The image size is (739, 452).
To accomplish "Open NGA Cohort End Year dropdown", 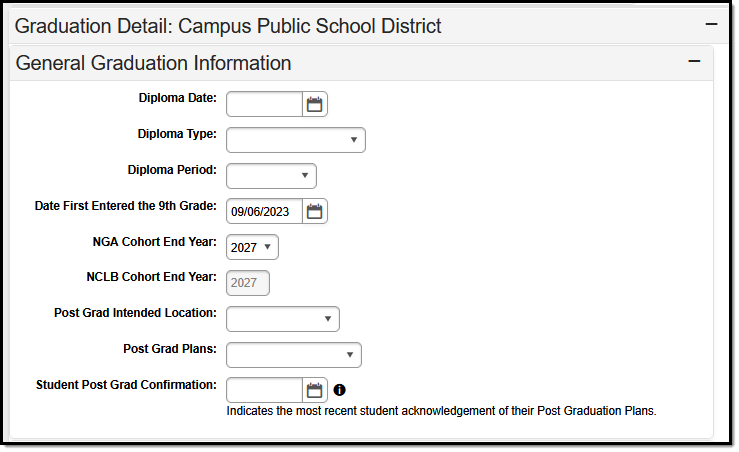I will 253,247.
